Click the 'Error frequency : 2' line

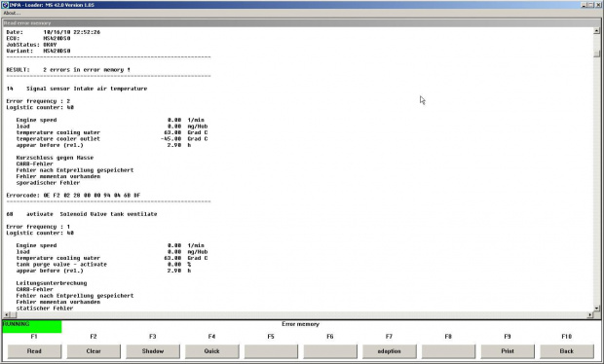pos(38,101)
